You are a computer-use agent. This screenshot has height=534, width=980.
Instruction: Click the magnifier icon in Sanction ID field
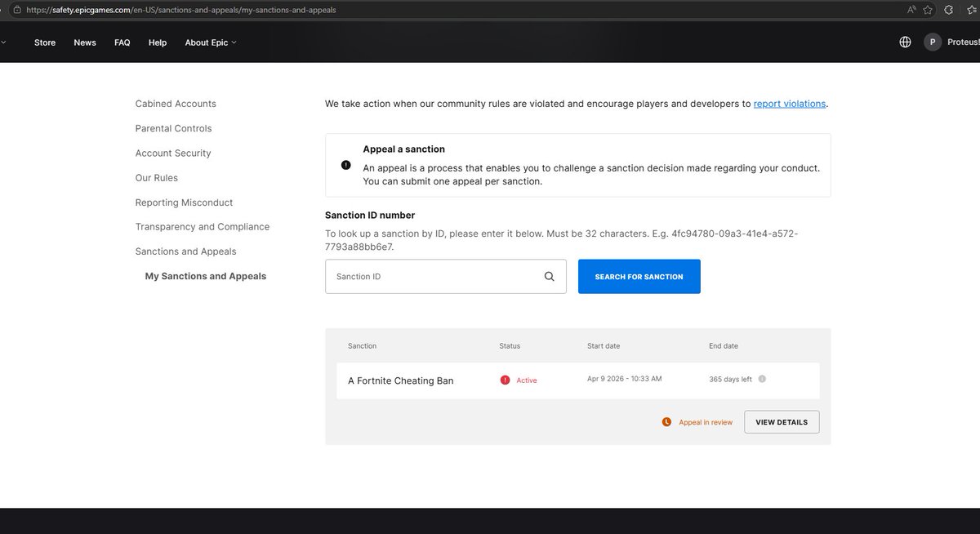pyautogui.click(x=550, y=277)
